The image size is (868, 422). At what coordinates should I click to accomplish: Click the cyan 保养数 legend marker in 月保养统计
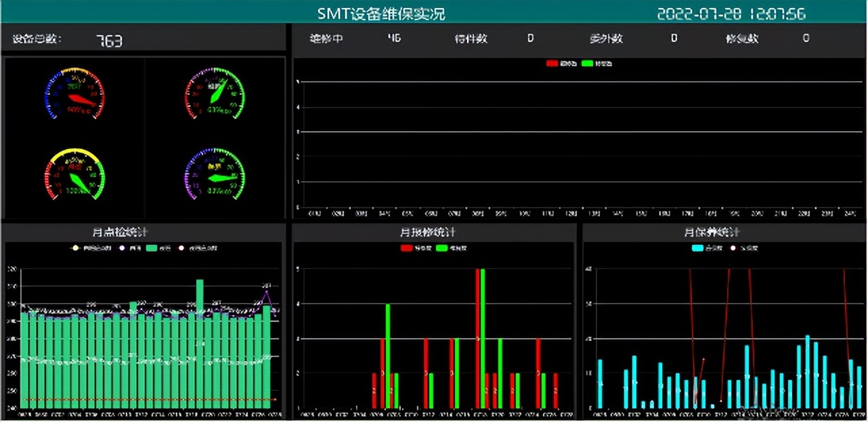pos(697,249)
